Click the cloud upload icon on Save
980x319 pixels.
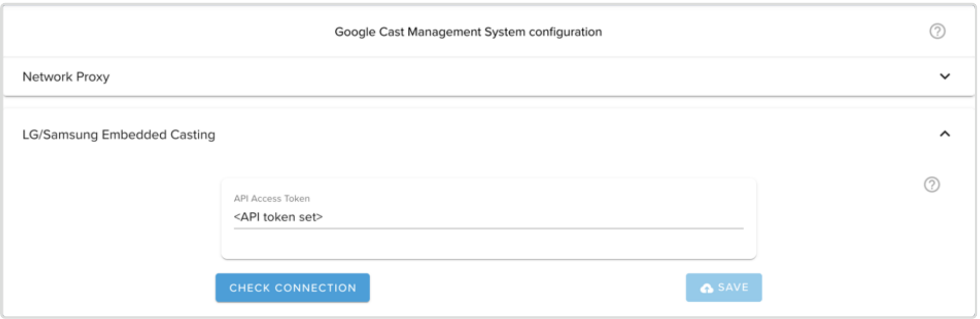pyautogui.click(x=706, y=288)
